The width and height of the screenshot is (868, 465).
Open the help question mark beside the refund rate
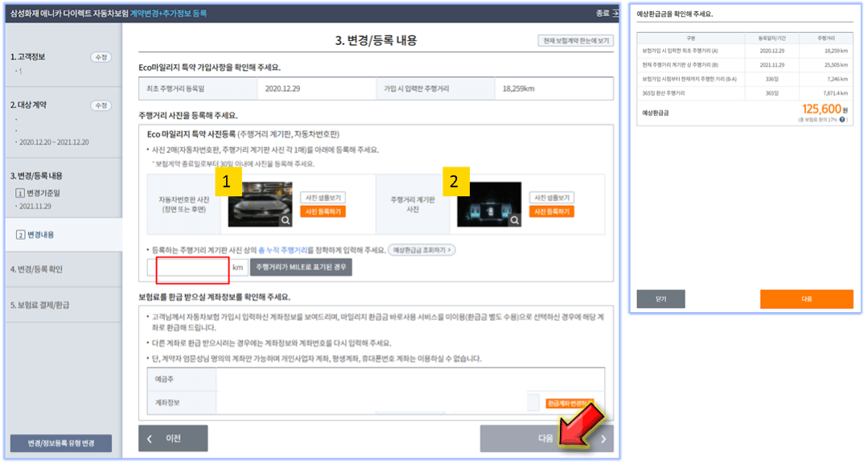pos(842,119)
